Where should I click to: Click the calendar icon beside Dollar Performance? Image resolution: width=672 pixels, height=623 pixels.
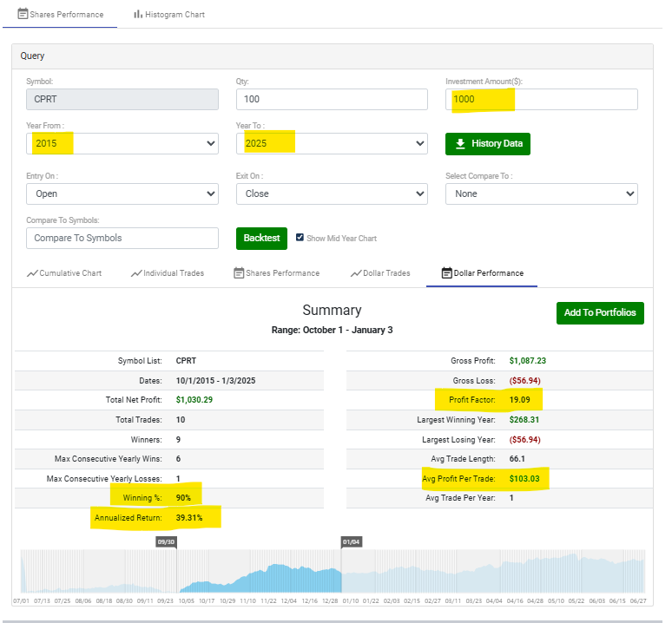click(446, 273)
